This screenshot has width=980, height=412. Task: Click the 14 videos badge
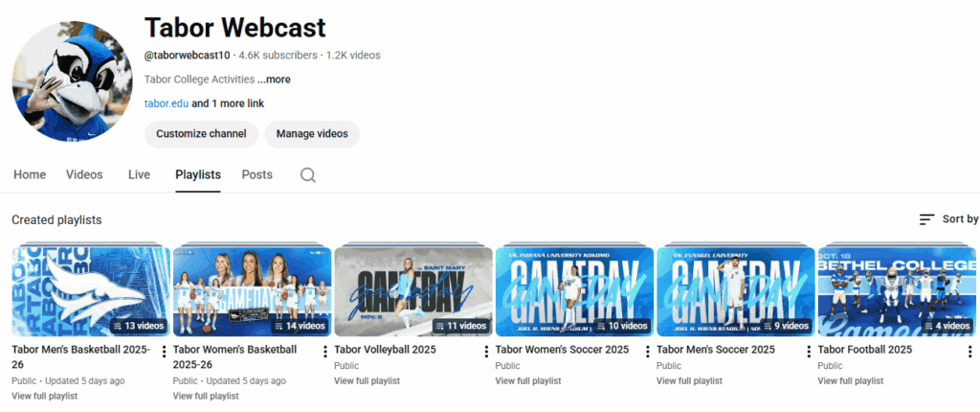pyautogui.click(x=300, y=326)
